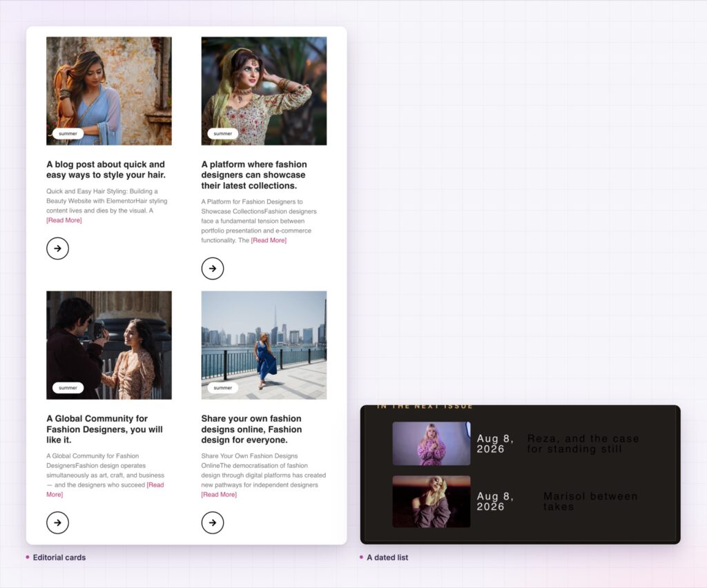
Task: Click the summer tag on the bridal outfit photo
Action: click(x=223, y=134)
